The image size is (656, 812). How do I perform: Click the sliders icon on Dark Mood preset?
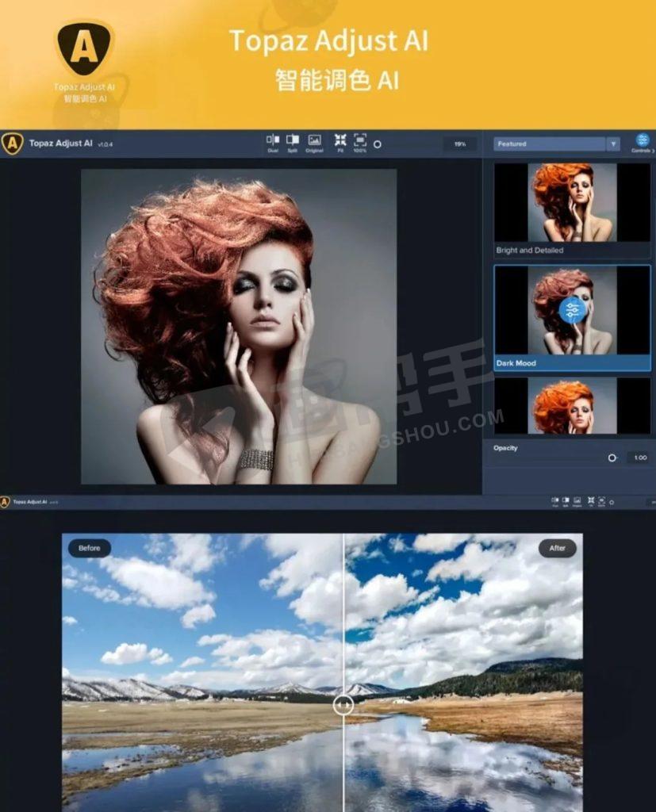pos(572,310)
